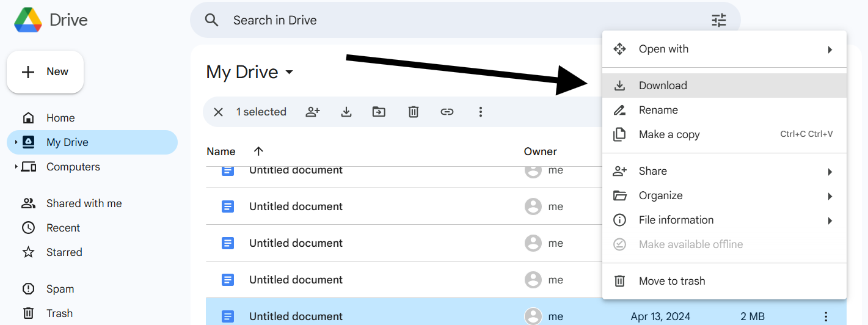Click the download icon in selection toolbar
The image size is (868, 325).
point(346,112)
